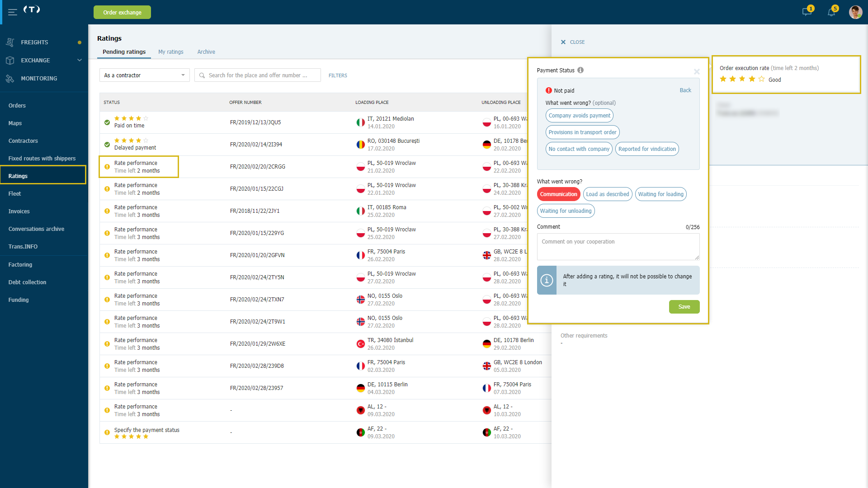Set execution rate to first star
The width and height of the screenshot is (868, 488).
tap(723, 79)
